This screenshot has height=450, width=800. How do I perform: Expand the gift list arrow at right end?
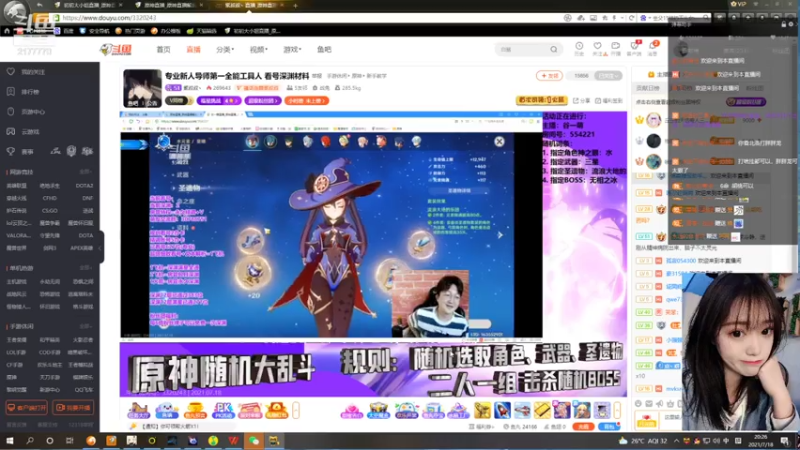tap(617, 410)
